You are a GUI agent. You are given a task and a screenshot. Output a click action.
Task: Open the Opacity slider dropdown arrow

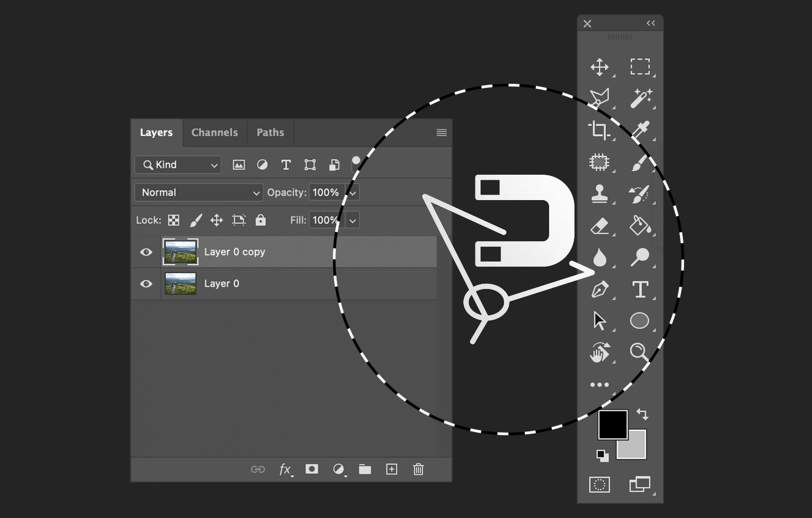point(353,193)
